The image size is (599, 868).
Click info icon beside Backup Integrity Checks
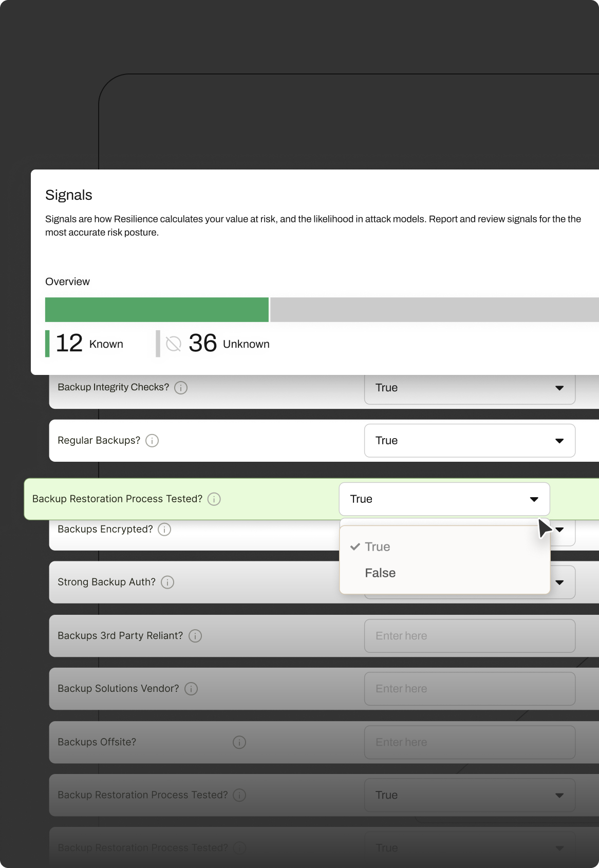pos(181,388)
